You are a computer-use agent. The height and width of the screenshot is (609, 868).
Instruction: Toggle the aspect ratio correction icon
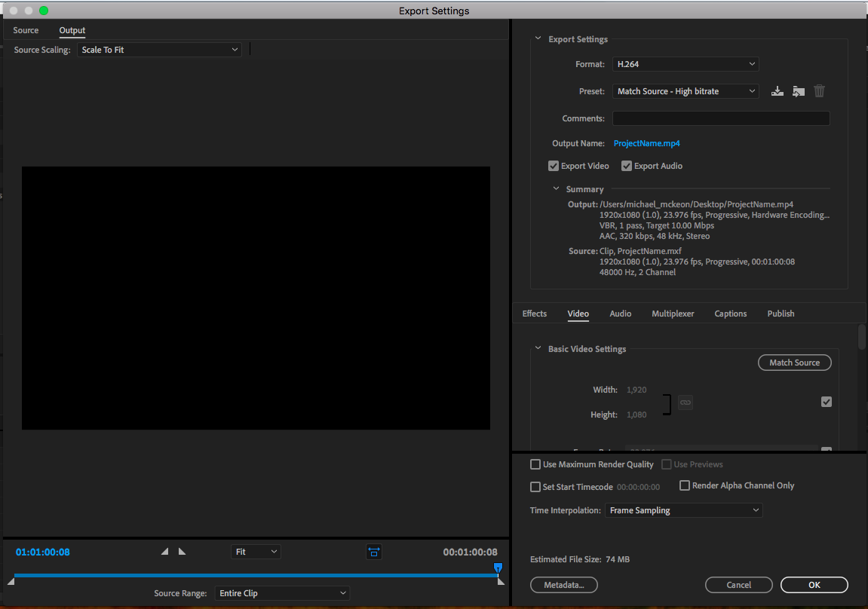click(373, 552)
